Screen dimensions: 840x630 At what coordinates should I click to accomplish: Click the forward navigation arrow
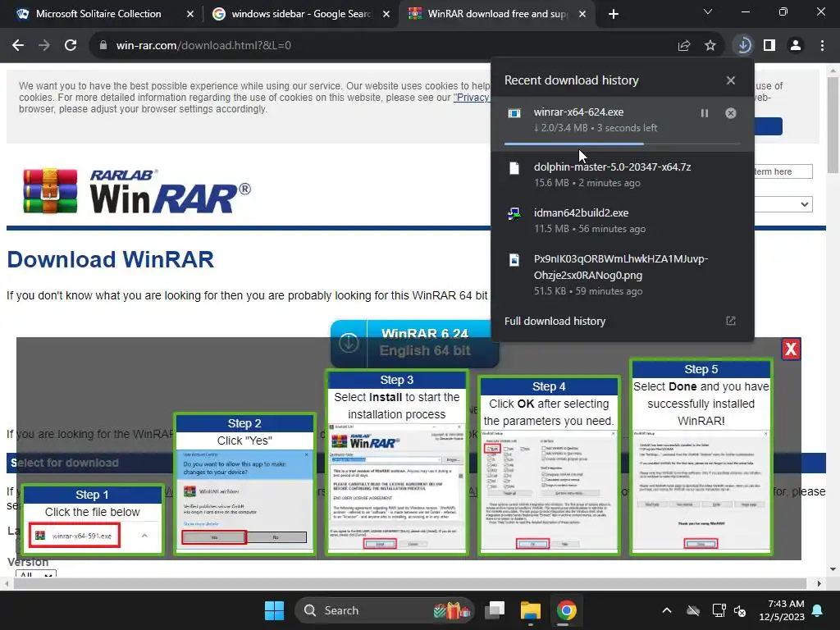(44, 46)
